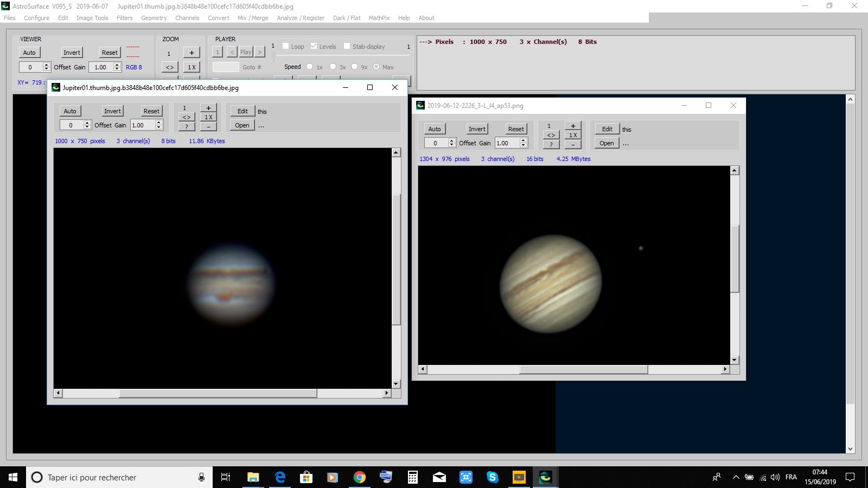Increase Gain value in main VIEWER panel
This screenshot has width=868, height=488.
pos(117,65)
